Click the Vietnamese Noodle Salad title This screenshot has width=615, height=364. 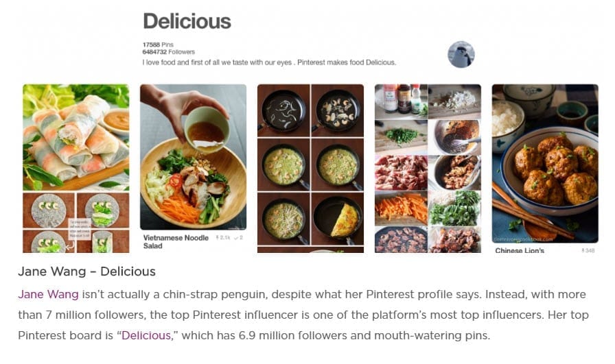coord(176,242)
